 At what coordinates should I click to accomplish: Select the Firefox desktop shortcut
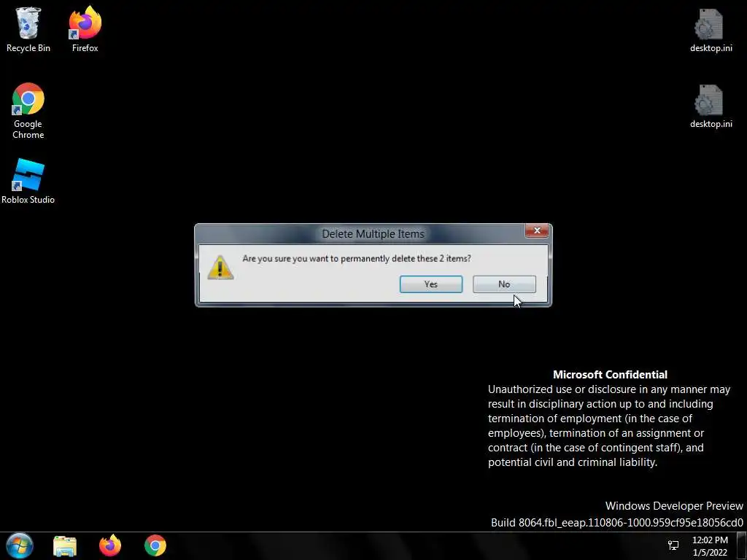pos(85,29)
